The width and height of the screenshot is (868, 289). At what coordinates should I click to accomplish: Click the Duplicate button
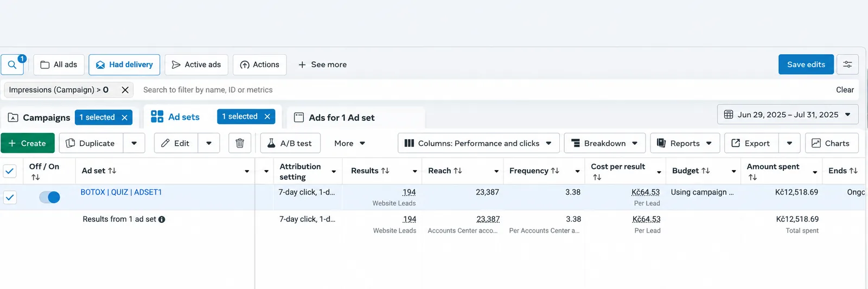click(91, 143)
